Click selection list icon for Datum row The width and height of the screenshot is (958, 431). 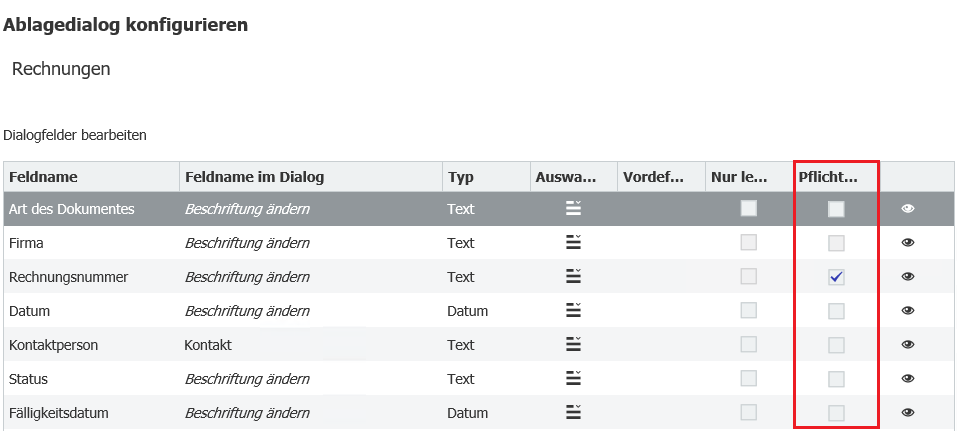point(573,310)
